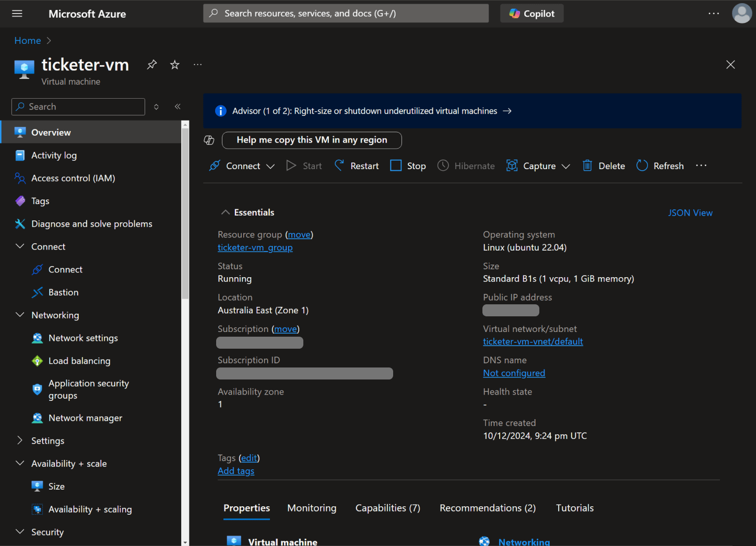The width and height of the screenshot is (756, 546).
Task: Restart the virtual machine
Action: 357,166
